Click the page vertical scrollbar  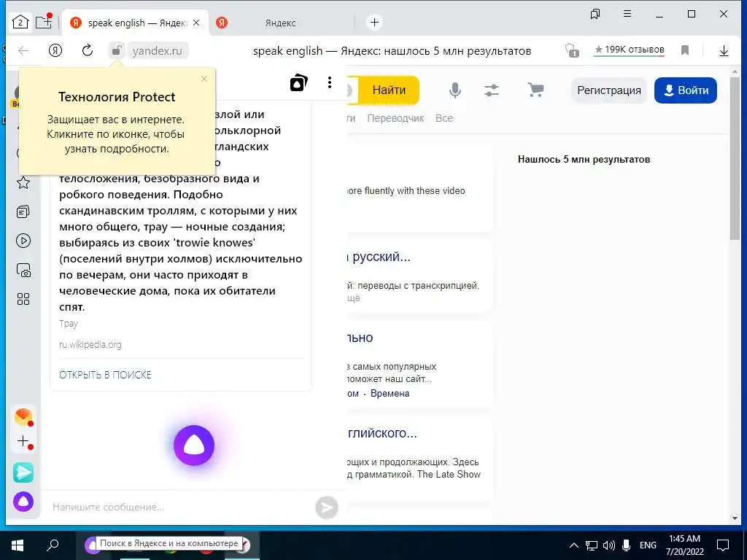point(734,157)
